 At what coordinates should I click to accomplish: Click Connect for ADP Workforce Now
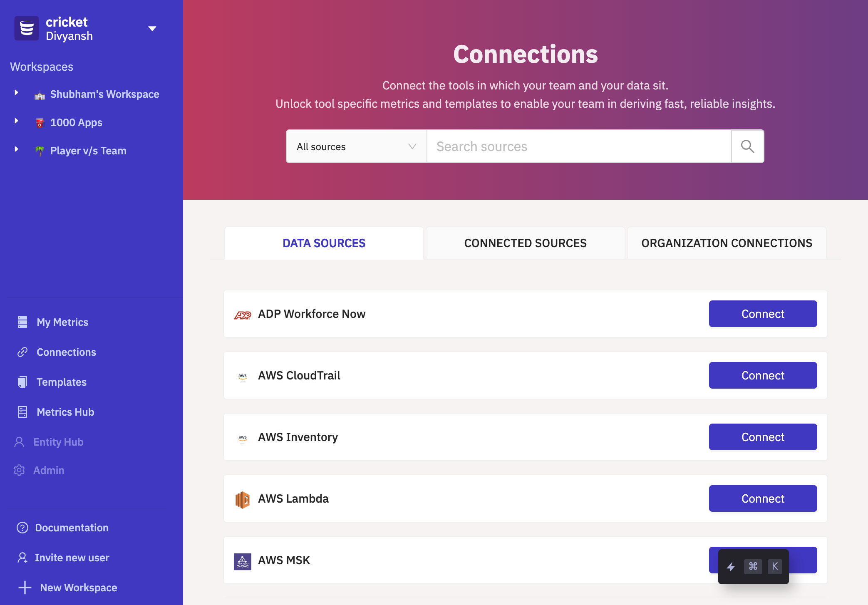point(763,313)
